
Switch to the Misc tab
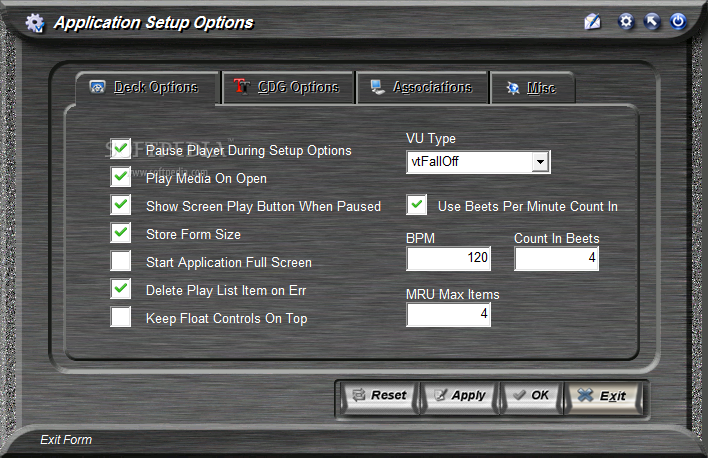[532, 88]
